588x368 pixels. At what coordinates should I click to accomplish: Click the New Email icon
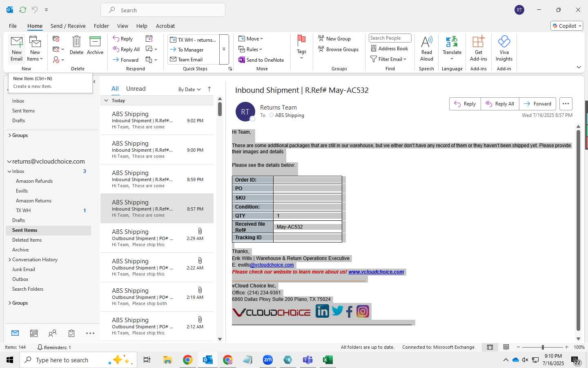[17, 42]
